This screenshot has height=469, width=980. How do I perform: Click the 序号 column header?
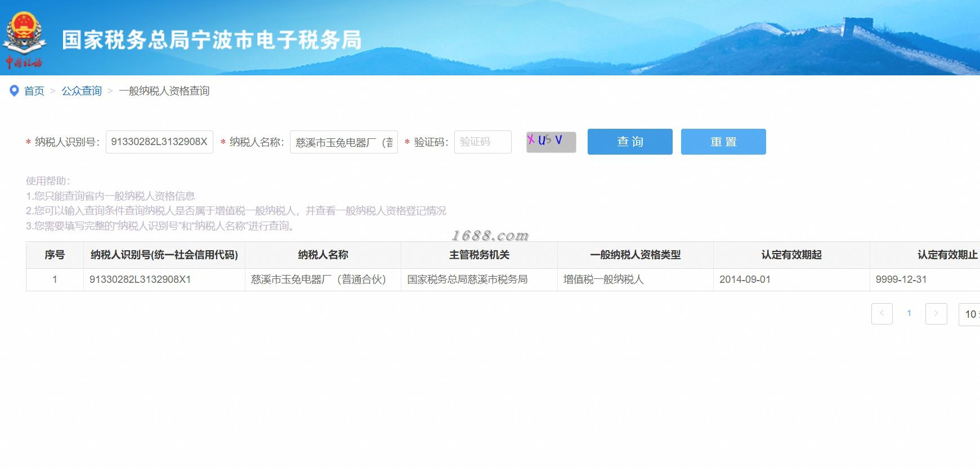[55, 255]
